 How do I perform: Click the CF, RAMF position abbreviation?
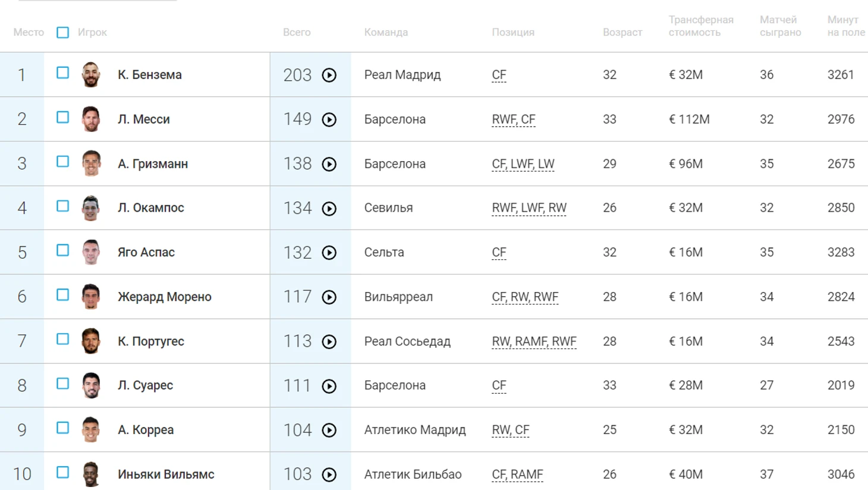pyautogui.click(x=517, y=475)
